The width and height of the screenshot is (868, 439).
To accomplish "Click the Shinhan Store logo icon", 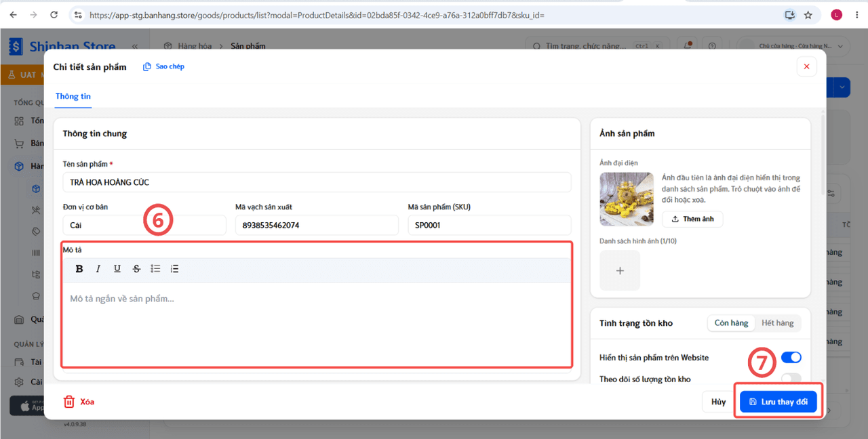I will tap(16, 47).
